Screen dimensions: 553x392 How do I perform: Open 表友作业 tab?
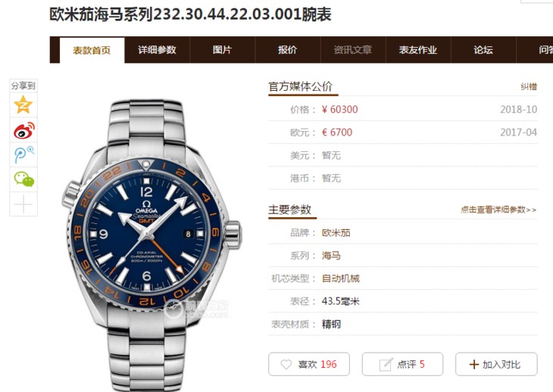pos(418,50)
